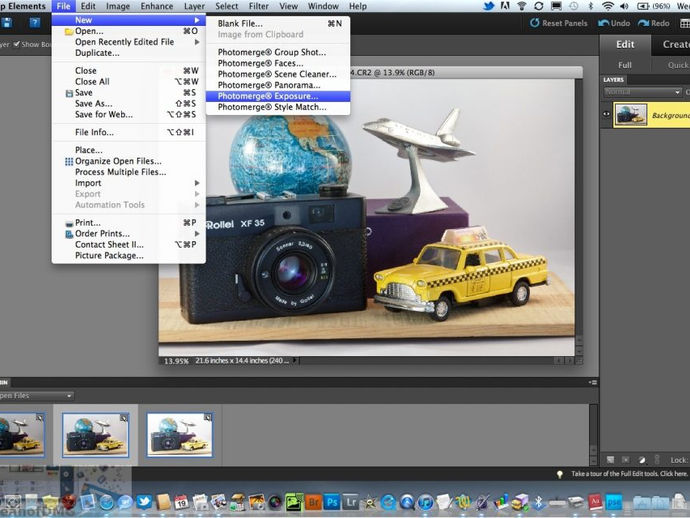Click the sync circular arrows menu bar icon

(539, 6)
